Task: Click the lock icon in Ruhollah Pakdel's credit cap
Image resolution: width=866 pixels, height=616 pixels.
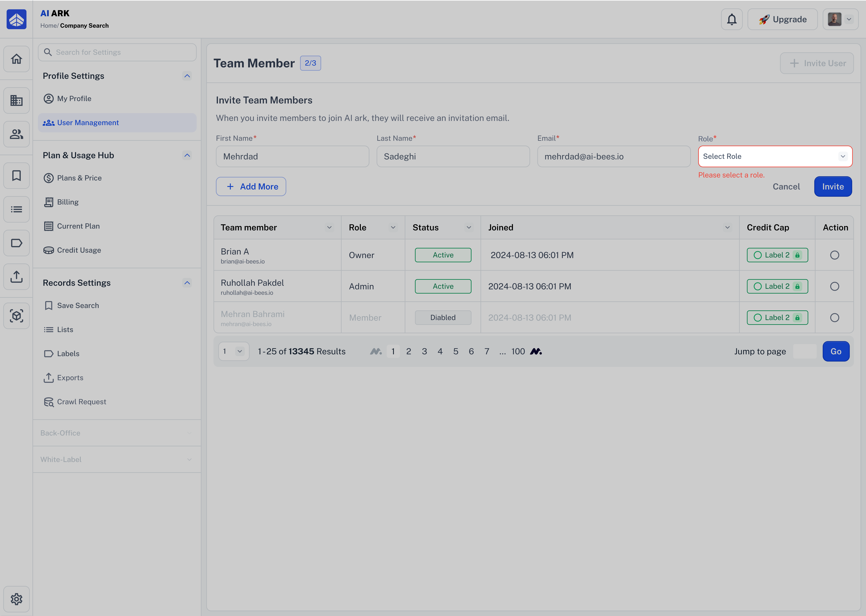Action: [x=797, y=286]
